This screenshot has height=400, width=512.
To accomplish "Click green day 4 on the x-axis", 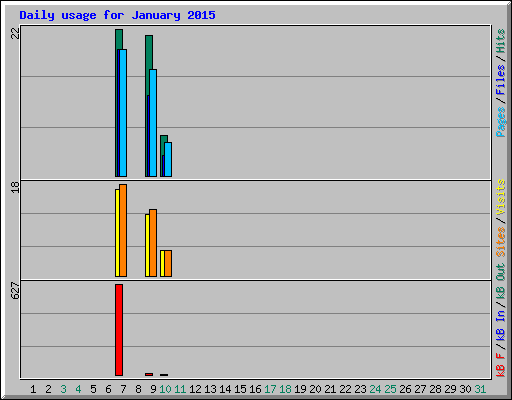I will (x=78, y=389).
